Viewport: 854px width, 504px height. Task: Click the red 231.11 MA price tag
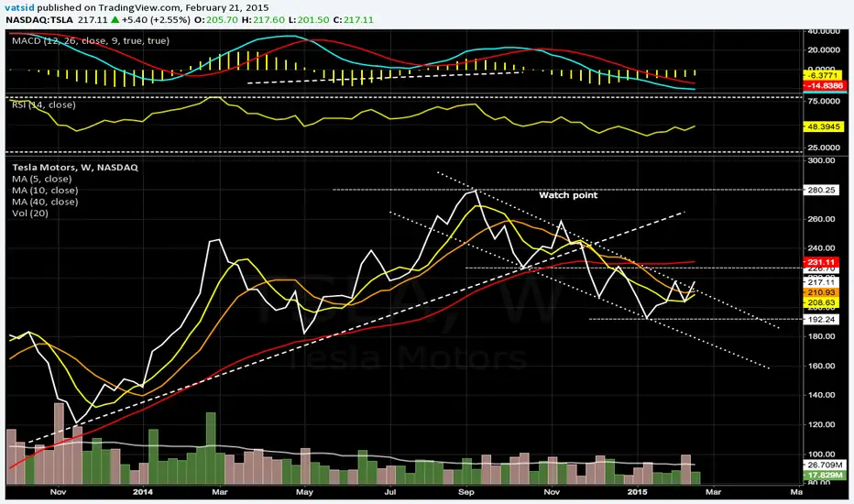point(821,262)
